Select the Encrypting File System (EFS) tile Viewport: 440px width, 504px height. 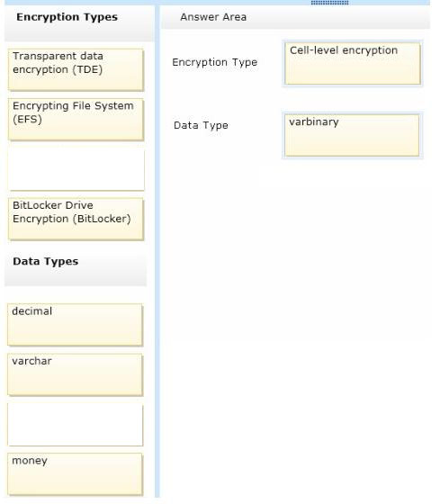tap(76, 119)
